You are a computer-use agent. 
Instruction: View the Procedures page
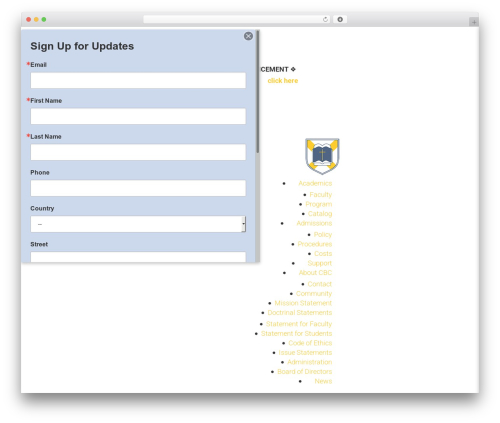(x=315, y=244)
